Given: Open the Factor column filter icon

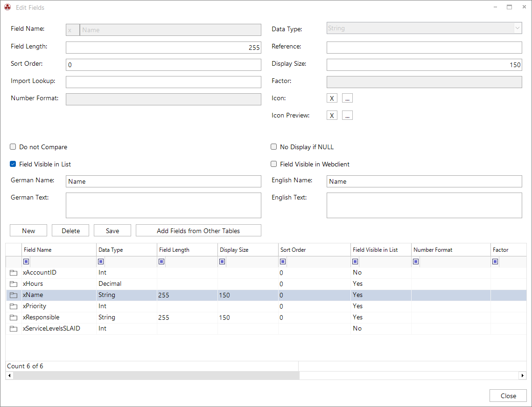Looking at the screenshot, I should pos(495,262).
